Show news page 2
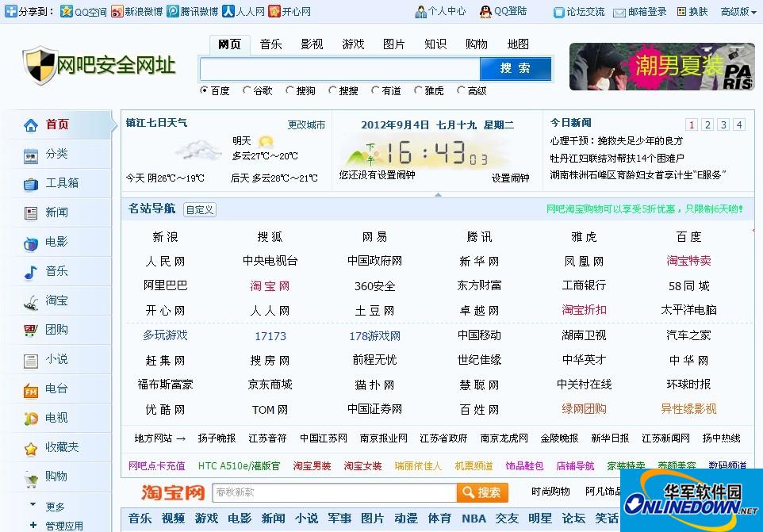 [707, 125]
